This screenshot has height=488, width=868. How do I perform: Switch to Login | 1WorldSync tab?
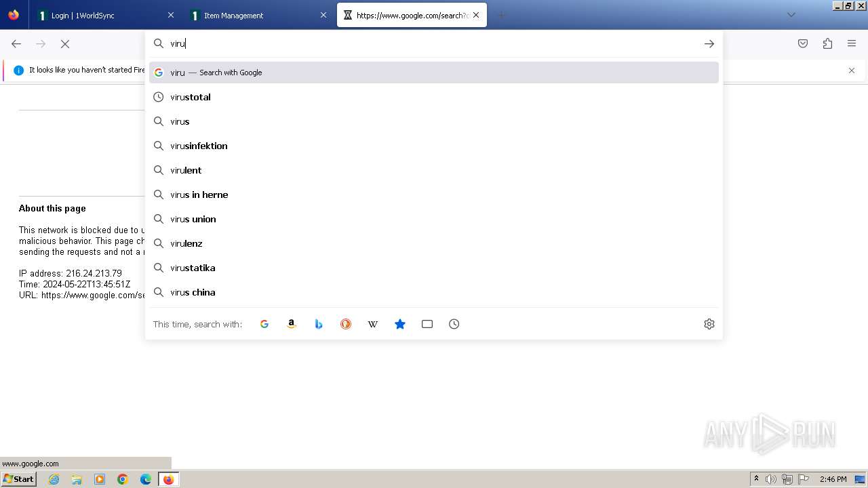[106, 15]
